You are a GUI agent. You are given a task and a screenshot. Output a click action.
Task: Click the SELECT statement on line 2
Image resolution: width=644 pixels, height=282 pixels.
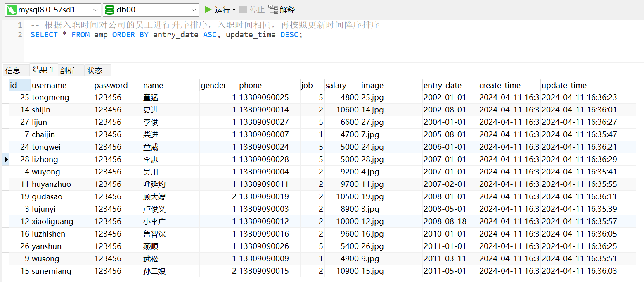pyautogui.click(x=166, y=35)
